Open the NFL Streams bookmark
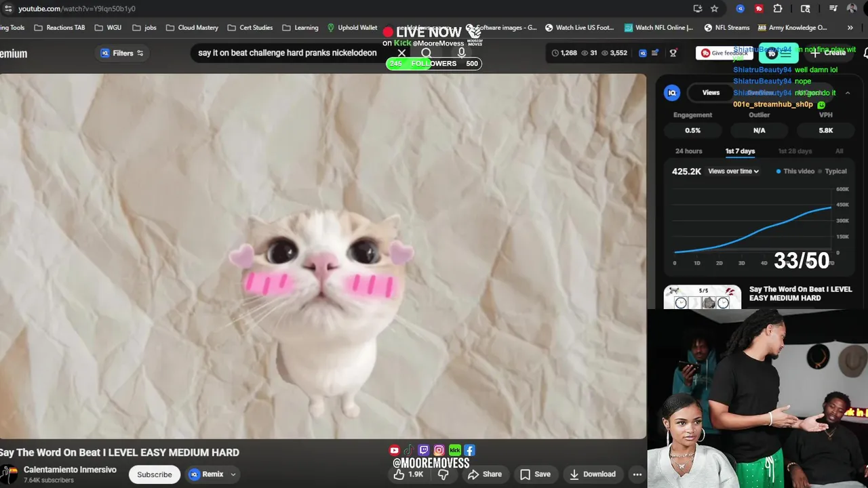This screenshot has width=868, height=488. pyautogui.click(x=726, y=28)
